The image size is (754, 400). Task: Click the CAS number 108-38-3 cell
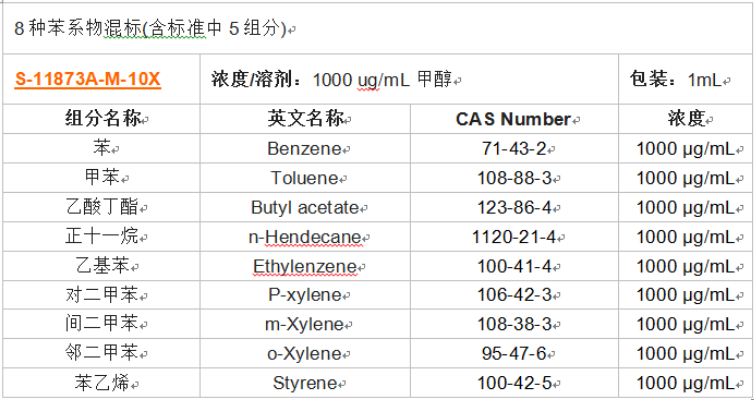tap(514, 324)
